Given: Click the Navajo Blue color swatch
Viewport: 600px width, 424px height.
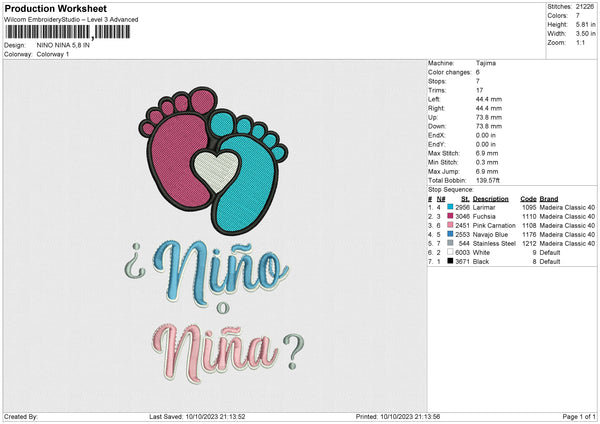Looking at the screenshot, I should (450, 234).
